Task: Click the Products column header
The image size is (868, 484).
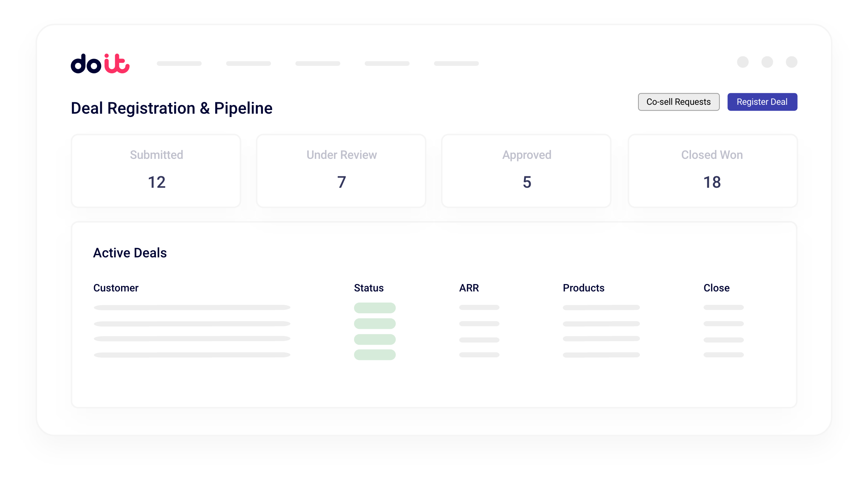Action: (x=583, y=288)
